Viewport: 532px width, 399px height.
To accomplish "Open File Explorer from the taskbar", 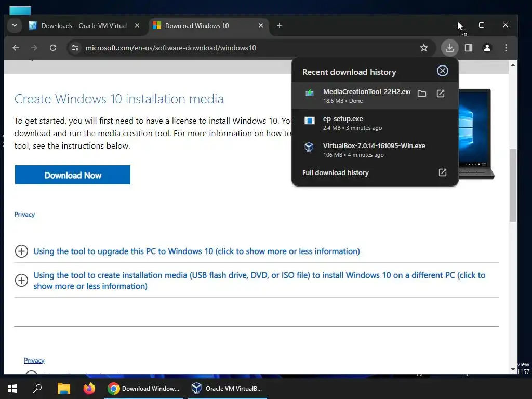I will (x=63, y=389).
